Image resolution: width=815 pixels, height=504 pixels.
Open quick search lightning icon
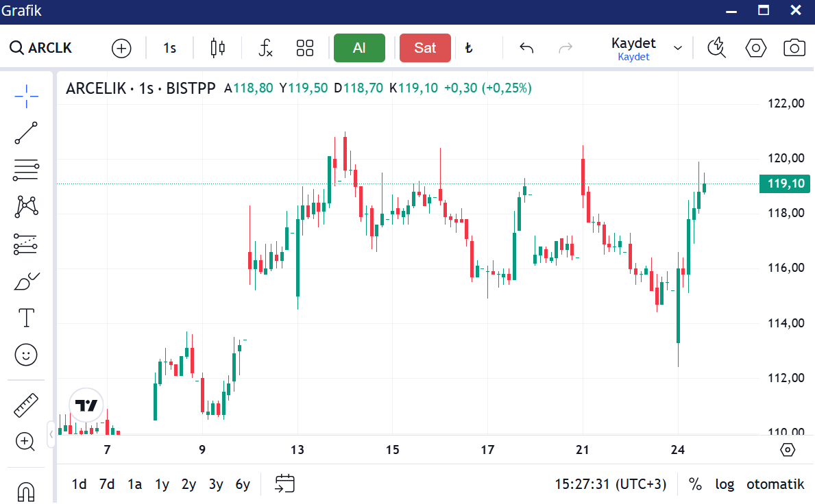717,48
